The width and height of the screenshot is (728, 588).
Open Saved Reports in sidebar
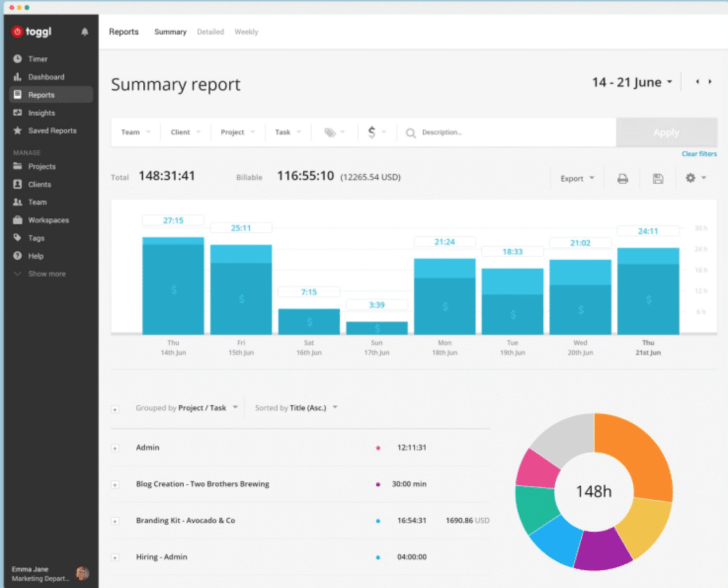(x=52, y=131)
